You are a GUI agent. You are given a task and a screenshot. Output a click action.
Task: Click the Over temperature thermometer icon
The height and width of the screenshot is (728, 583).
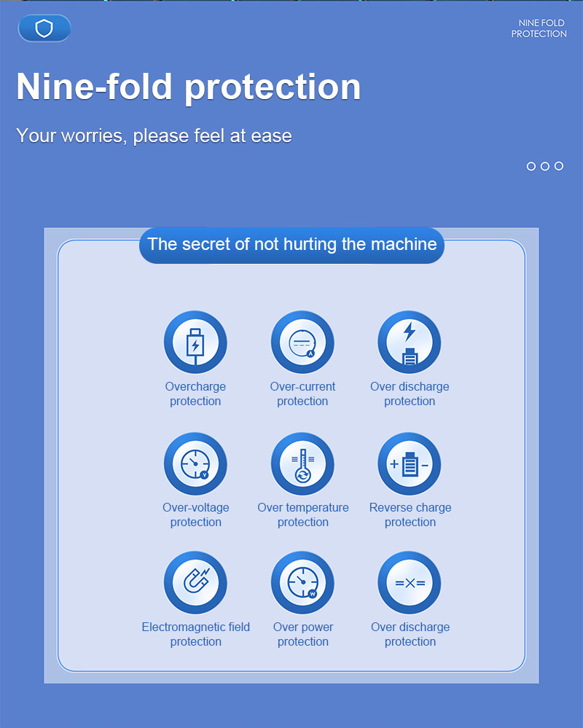302,464
